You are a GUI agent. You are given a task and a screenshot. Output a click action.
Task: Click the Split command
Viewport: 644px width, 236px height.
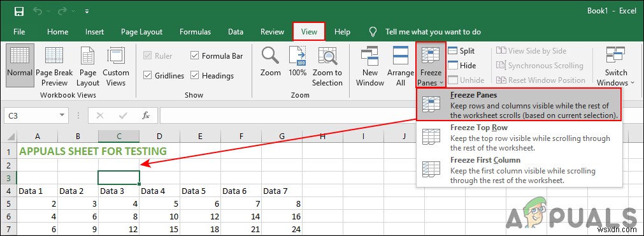(461, 51)
